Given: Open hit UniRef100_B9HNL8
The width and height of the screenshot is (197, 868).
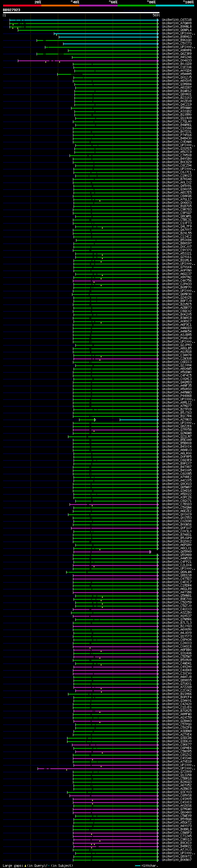Looking at the screenshot, I should tap(177, 26).
